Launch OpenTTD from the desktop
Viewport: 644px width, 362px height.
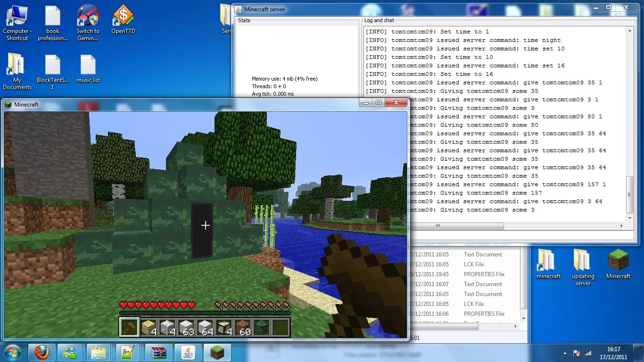click(123, 20)
